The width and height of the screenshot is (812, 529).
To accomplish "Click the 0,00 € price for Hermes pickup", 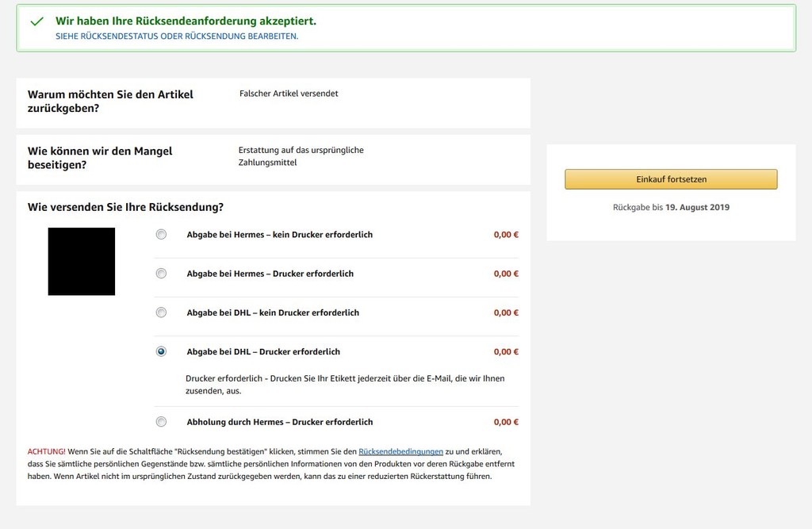I will point(506,422).
